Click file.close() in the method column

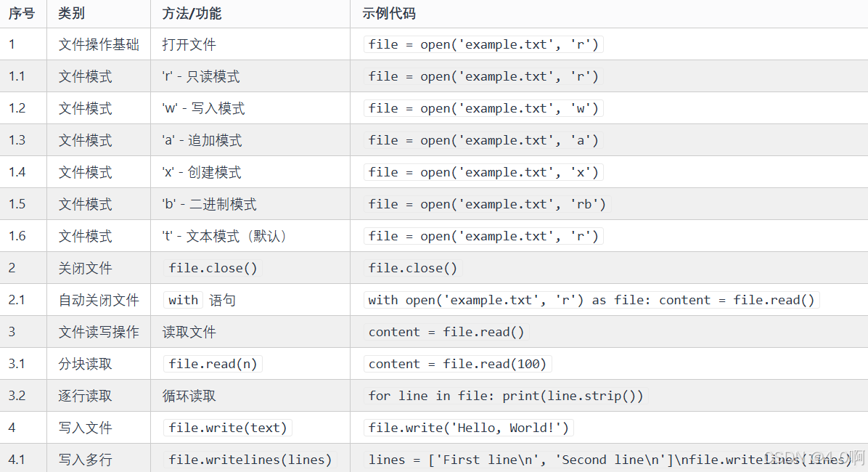click(x=213, y=268)
